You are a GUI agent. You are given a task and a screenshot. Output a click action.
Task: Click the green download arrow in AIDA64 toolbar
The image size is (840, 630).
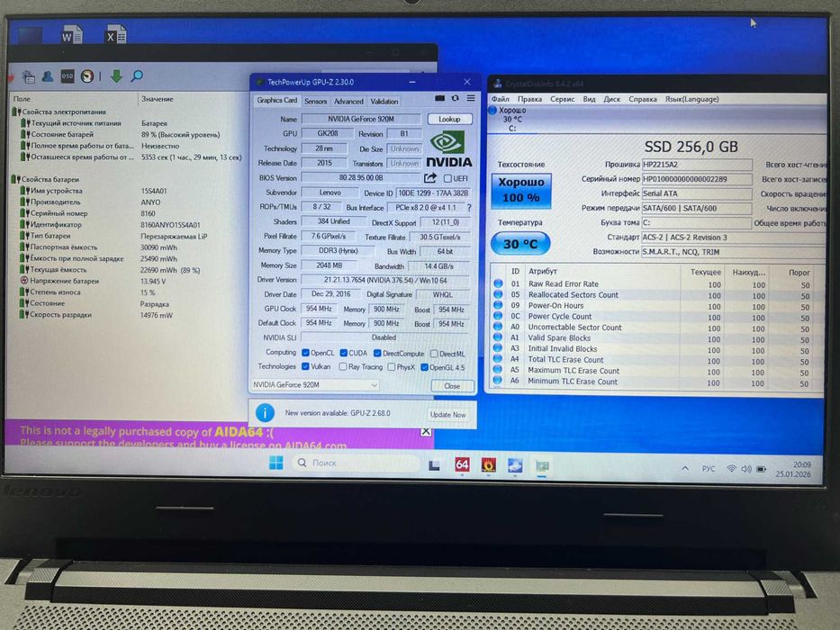point(116,76)
